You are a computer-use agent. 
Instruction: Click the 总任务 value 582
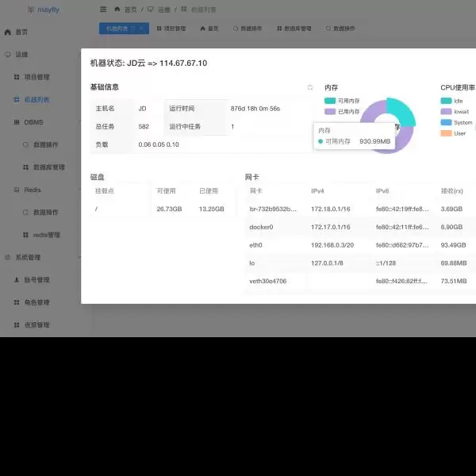tap(144, 127)
